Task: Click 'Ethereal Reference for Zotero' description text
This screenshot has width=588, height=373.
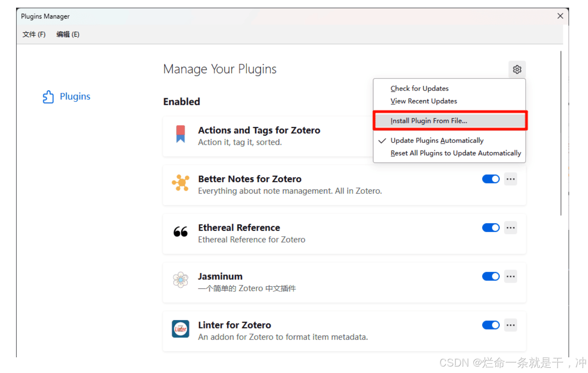Action: pyautogui.click(x=252, y=239)
